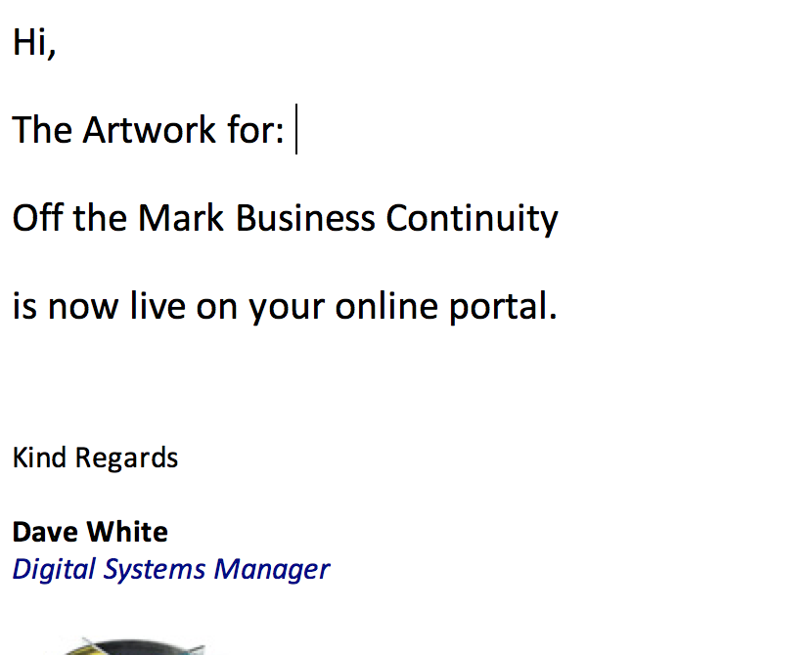The width and height of the screenshot is (812, 655).
Task: Click the blue italic word 'Systems'
Action: 155,570
